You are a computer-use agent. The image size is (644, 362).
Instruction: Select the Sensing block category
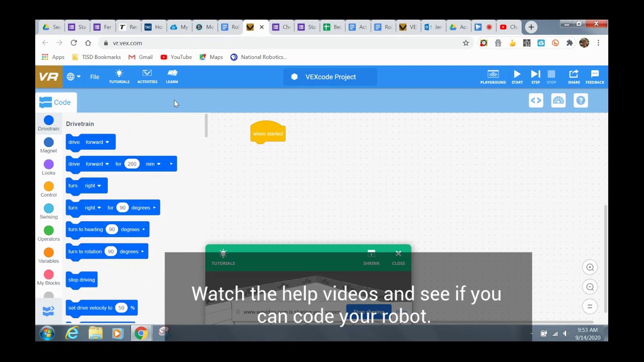48,212
